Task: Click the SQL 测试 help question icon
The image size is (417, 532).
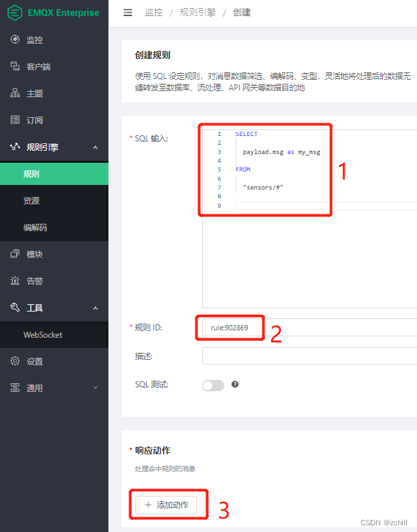Action: click(235, 385)
